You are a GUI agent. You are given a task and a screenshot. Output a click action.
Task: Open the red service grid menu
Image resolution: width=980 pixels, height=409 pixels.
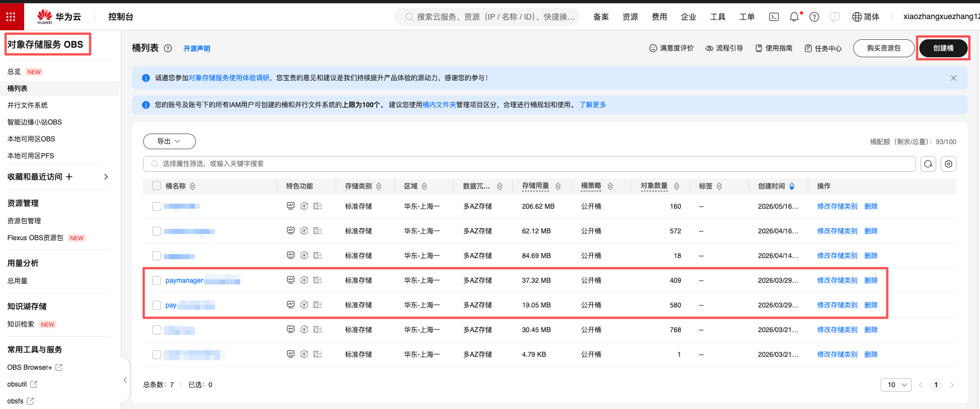[x=11, y=17]
